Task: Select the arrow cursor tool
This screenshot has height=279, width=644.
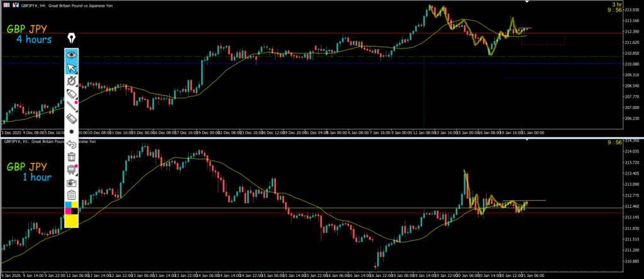Action: click(72, 68)
